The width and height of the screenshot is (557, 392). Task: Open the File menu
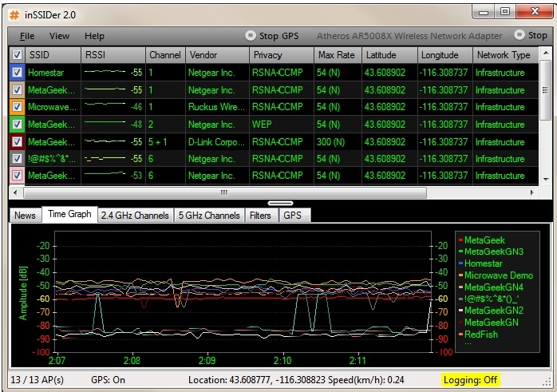(x=27, y=36)
